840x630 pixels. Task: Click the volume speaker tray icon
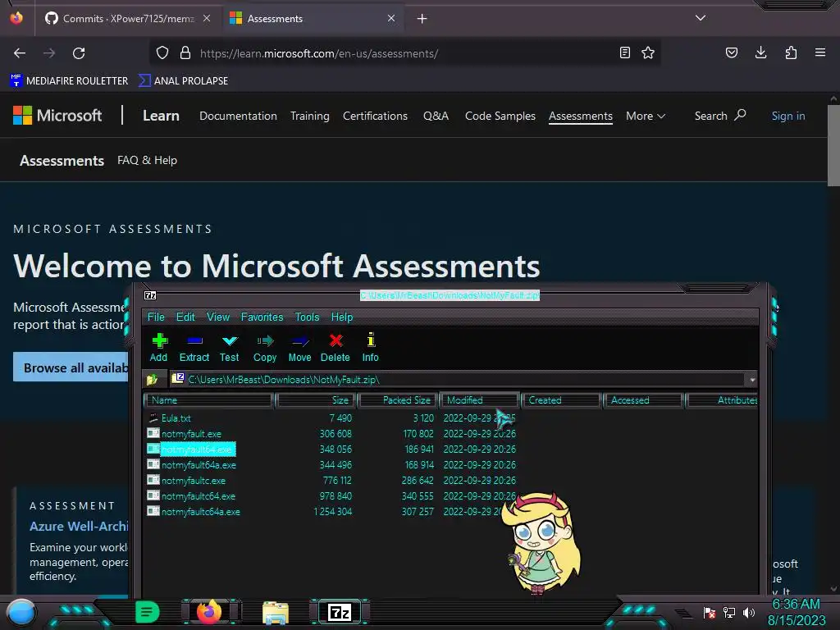[x=748, y=612]
